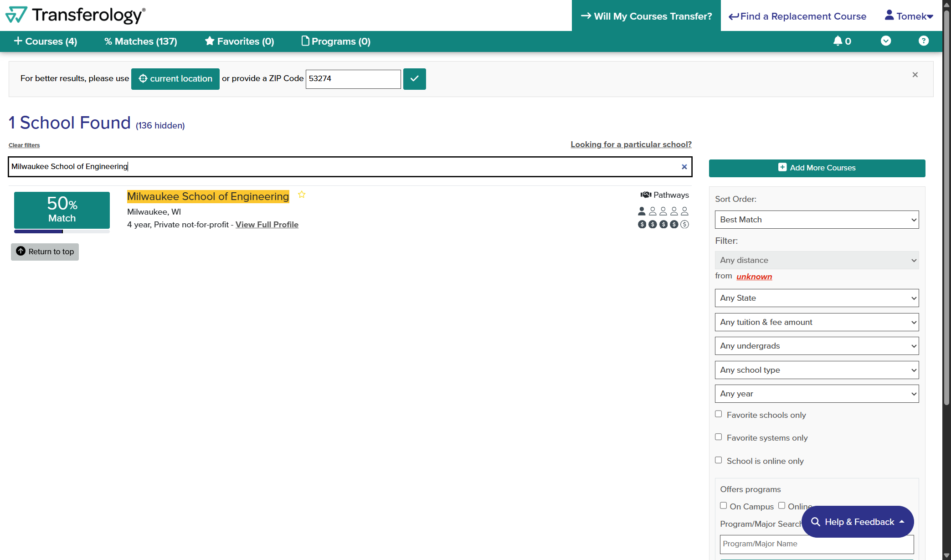Select Will My Courses Transfer tab
The height and width of the screenshot is (560, 951).
646,16
